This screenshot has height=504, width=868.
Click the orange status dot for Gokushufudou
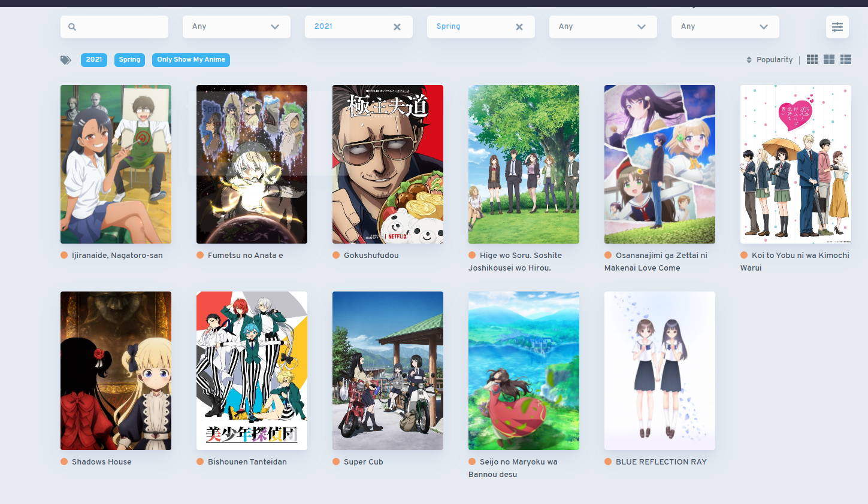tap(336, 255)
